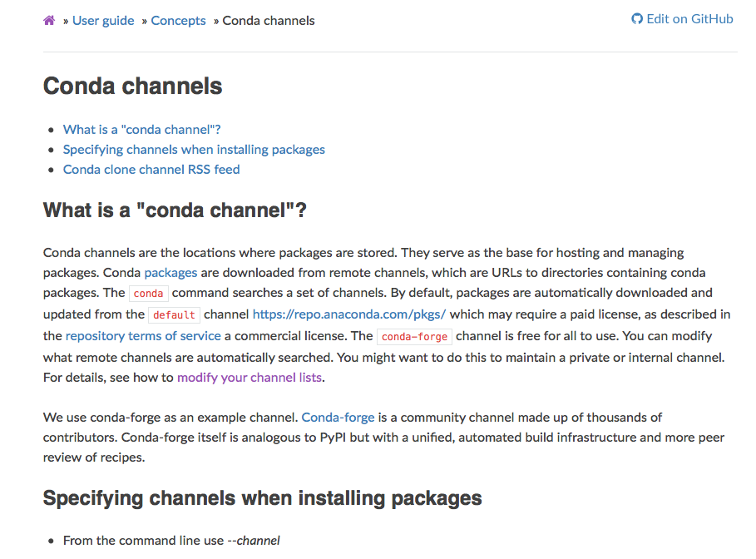Image resolution: width=756 pixels, height=559 pixels.
Task: Open 'Specifying channels when installing packages' link
Action: [194, 149]
